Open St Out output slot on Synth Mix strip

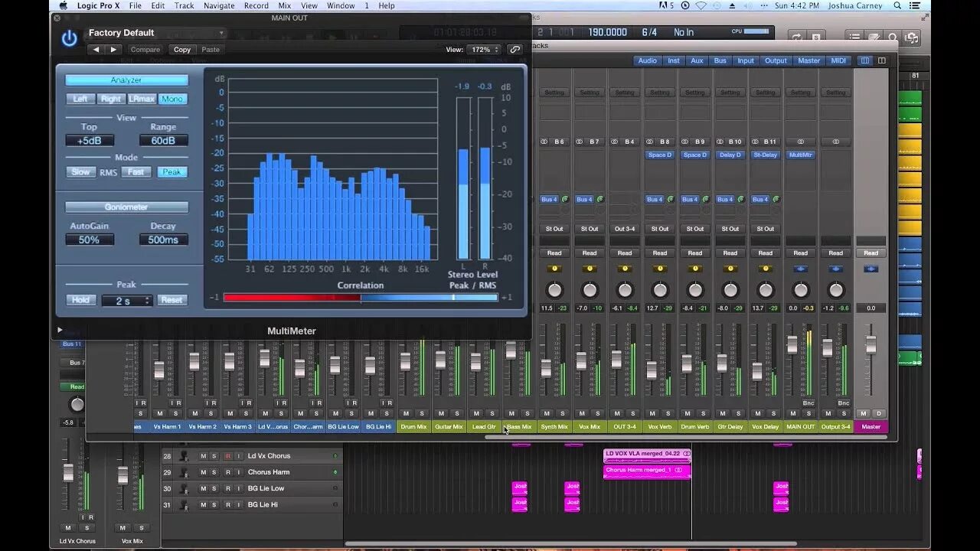(x=554, y=229)
